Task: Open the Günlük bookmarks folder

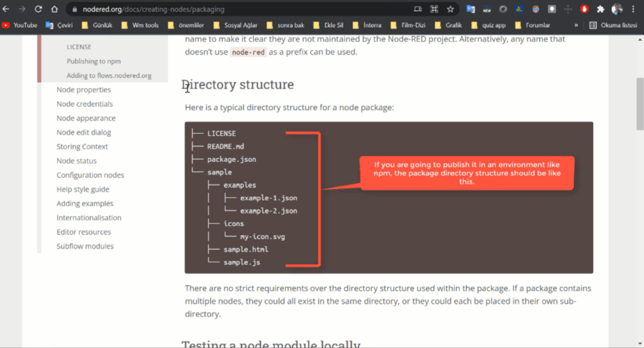Action: click(97, 25)
